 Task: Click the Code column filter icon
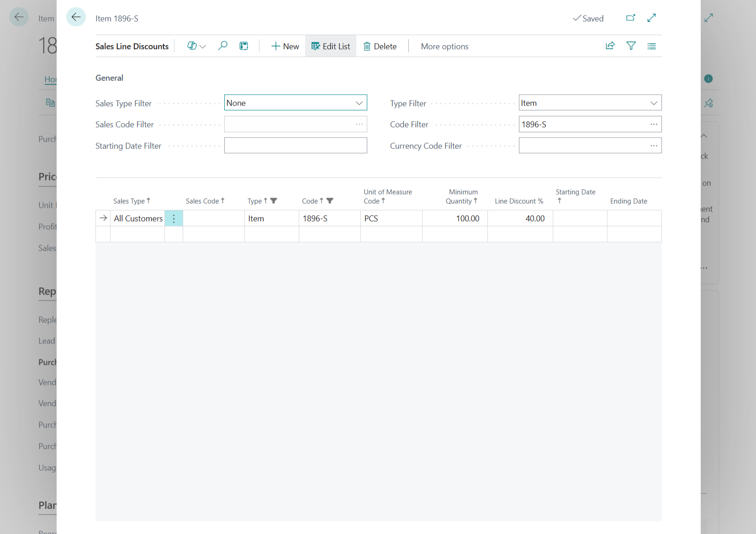click(x=330, y=201)
